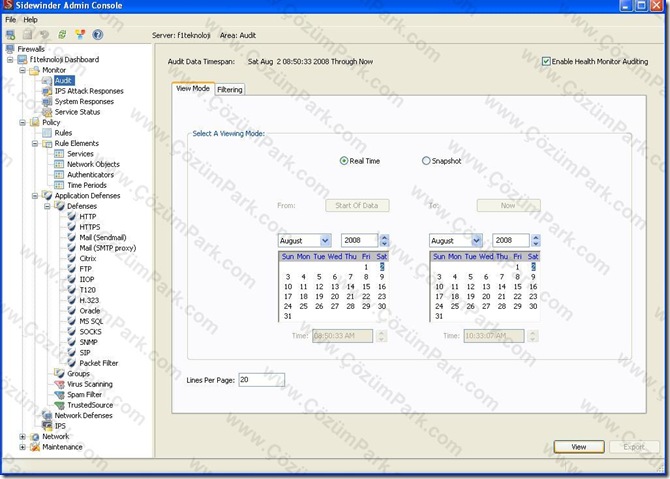Screen dimensions: 670x479
Task: Open the Help menu
Action: [30, 20]
